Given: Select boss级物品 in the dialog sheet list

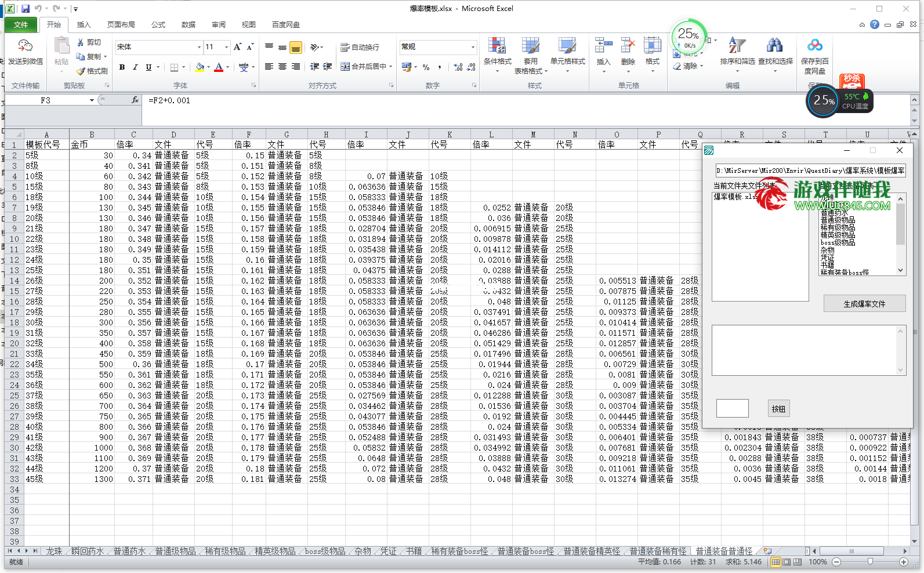Looking at the screenshot, I should click(x=838, y=242).
